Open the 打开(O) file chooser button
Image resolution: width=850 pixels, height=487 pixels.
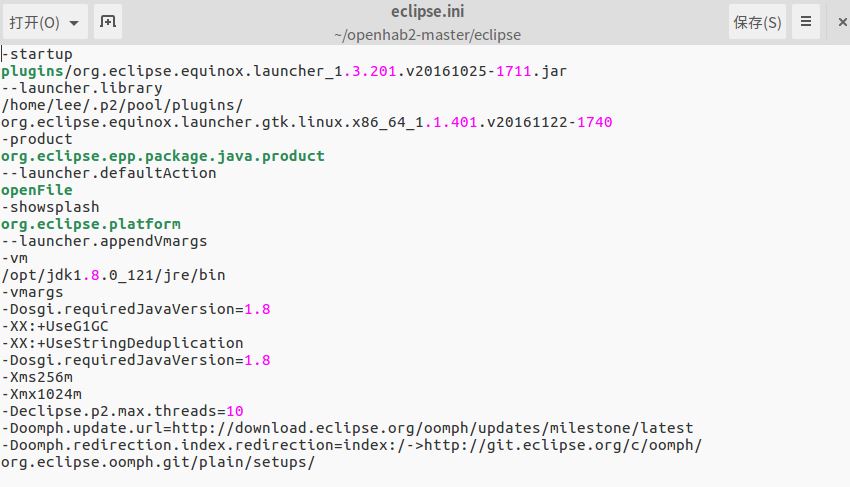44,22
